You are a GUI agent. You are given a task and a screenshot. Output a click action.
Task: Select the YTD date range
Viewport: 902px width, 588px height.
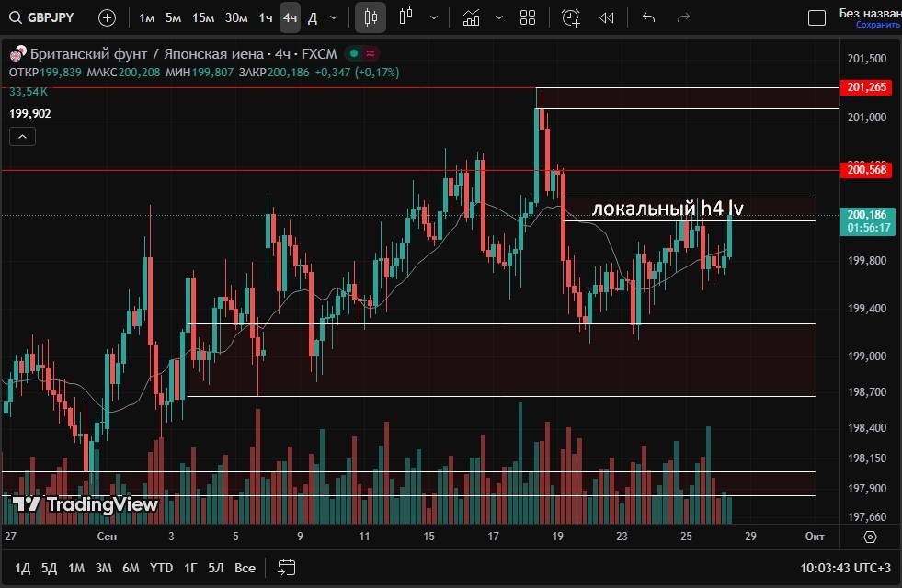click(162, 568)
